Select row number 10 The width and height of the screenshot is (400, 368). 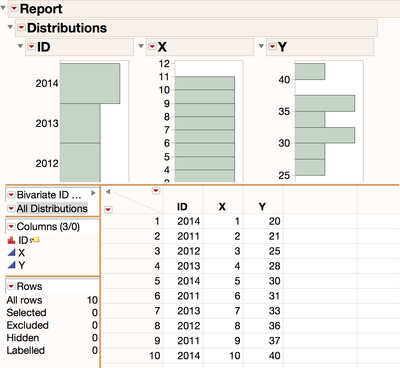click(x=155, y=356)
